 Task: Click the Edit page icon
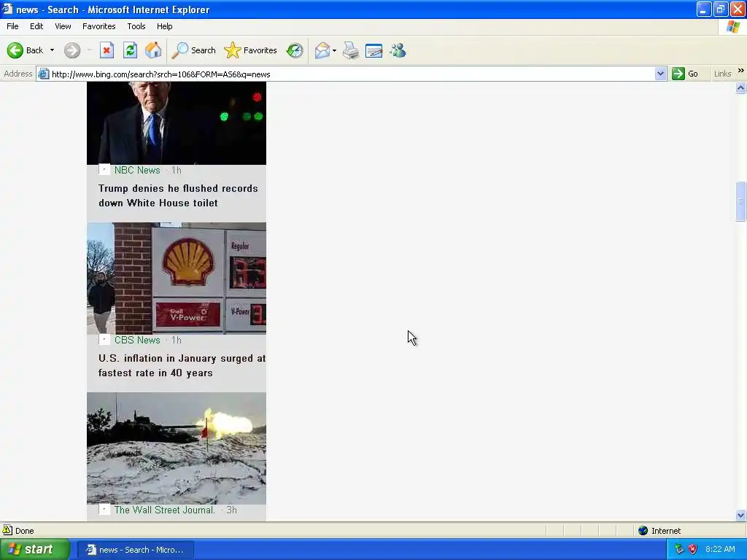(374, 50)
